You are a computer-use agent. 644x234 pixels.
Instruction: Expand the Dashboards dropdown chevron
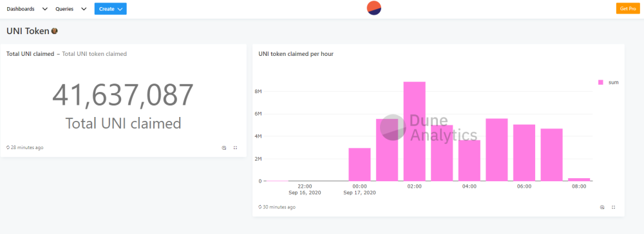click(x=45, y=9)
